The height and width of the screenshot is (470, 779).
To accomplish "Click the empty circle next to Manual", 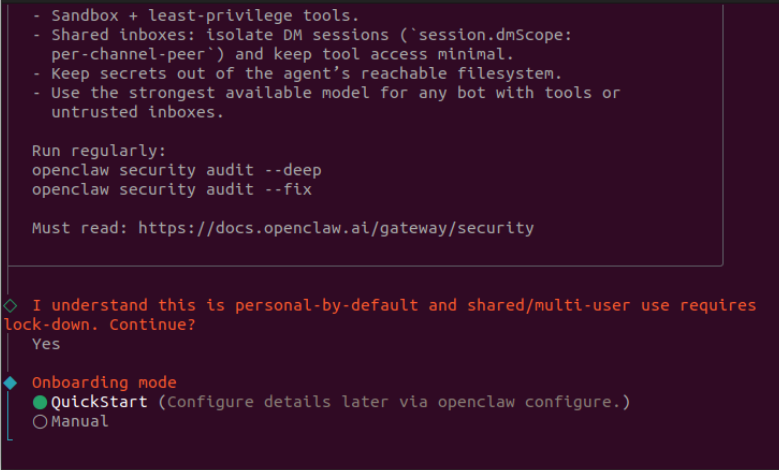I will tap(40, 422).
